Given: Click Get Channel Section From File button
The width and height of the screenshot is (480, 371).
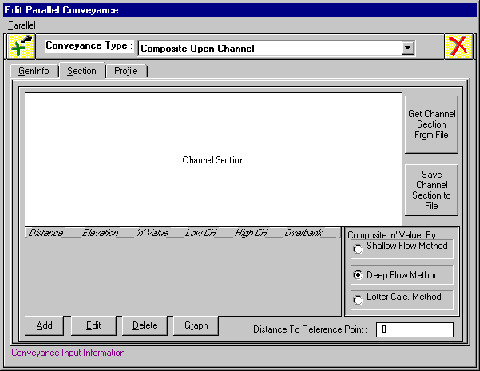Looking at the screenshot, I should (431, 124).
